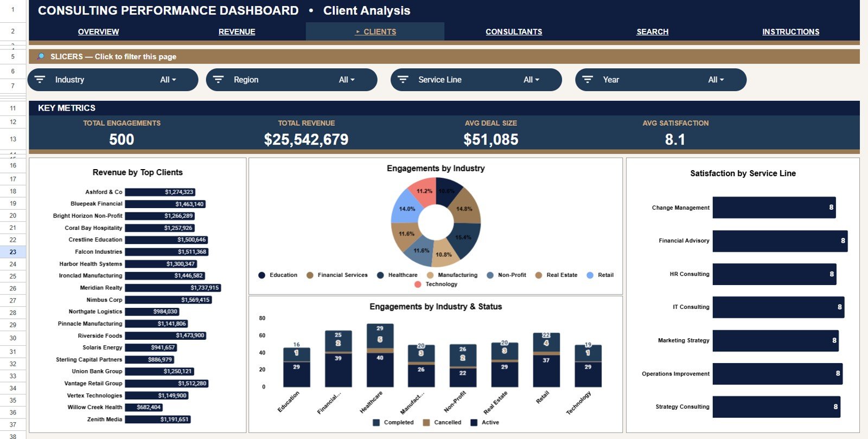The image size is (868, 439).
Task: Click the Ashford & Co revenue bar
Action: coord(160,192)
